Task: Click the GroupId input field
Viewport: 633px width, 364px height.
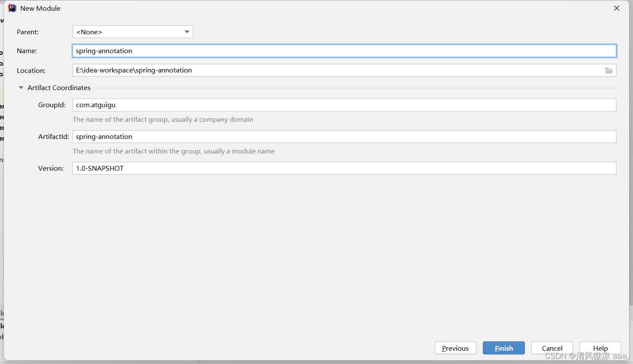Action: (344, 105)
